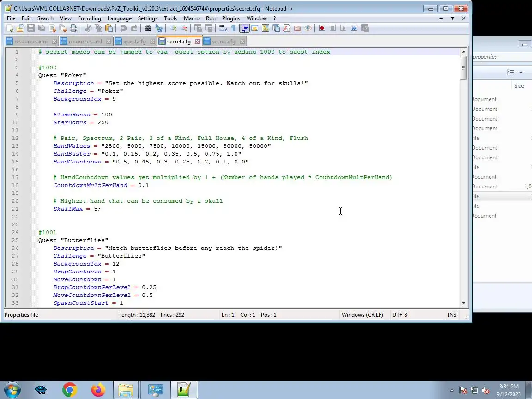
Task: Launch Google Chrome from the taskbar
Action: 70,390
